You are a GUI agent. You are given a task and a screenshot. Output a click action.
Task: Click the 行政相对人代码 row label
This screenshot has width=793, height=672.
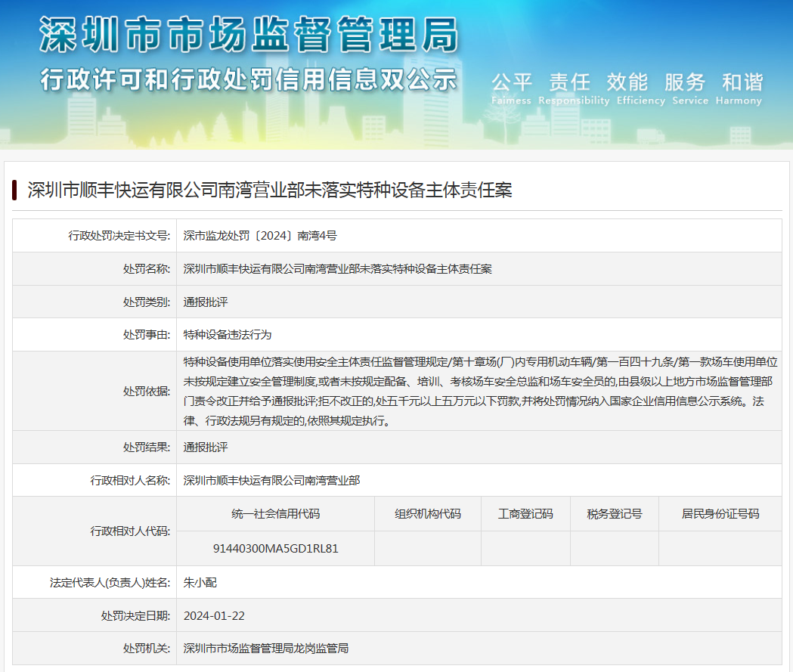[130, 531]
